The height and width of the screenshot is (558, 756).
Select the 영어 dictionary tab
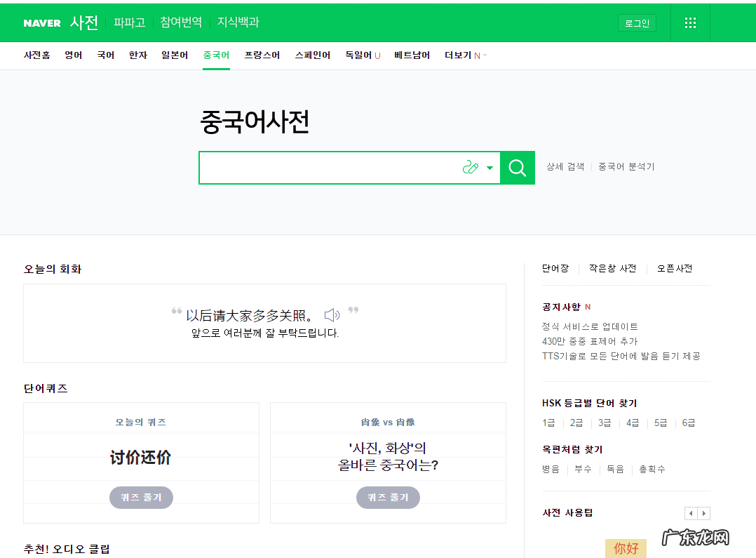pos(74,55)
